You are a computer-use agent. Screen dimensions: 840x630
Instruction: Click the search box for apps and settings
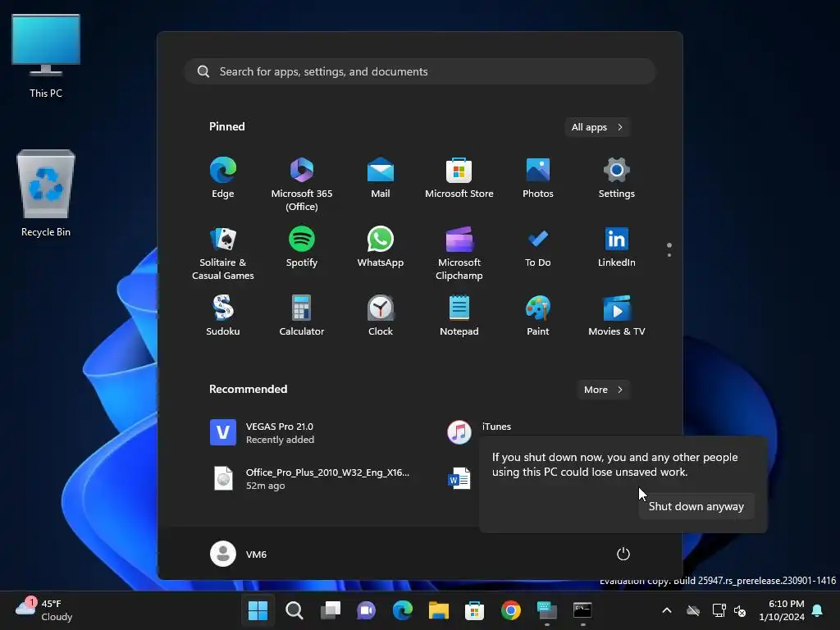[420, 71]
